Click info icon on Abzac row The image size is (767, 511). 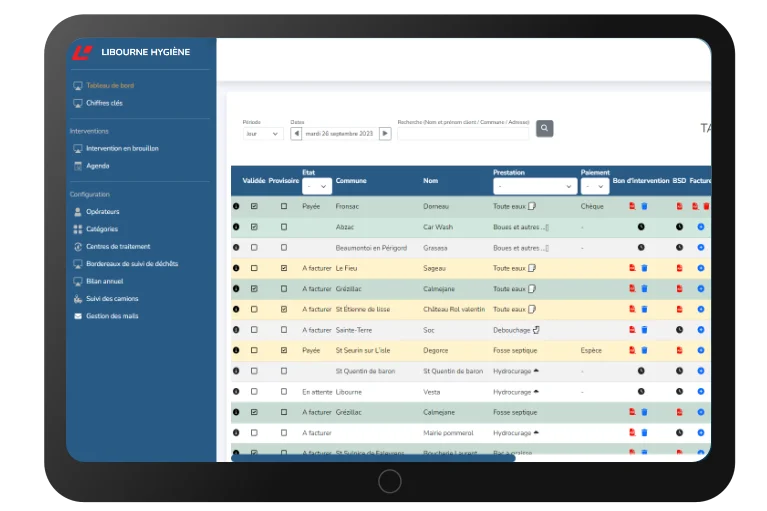pos(236,227)
